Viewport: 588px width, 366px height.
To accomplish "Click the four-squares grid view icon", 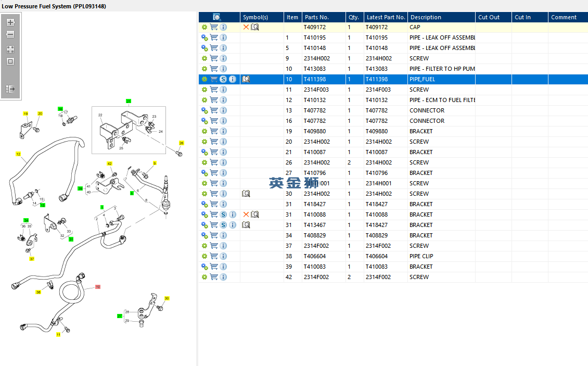I will tap(10, 49).
